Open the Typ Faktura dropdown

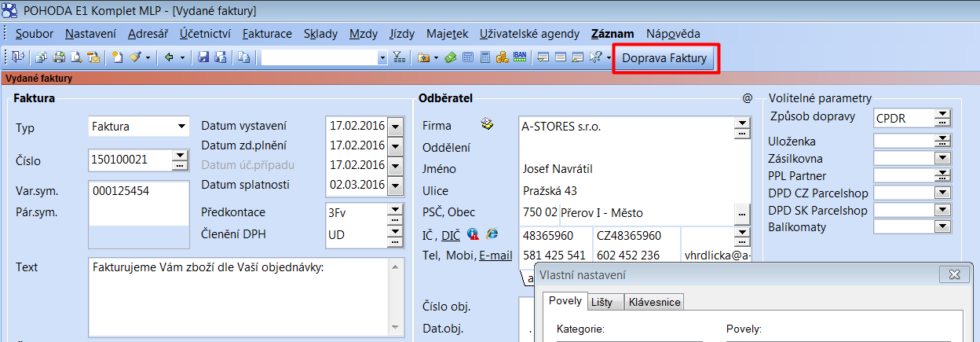click(x=181, y=126)
